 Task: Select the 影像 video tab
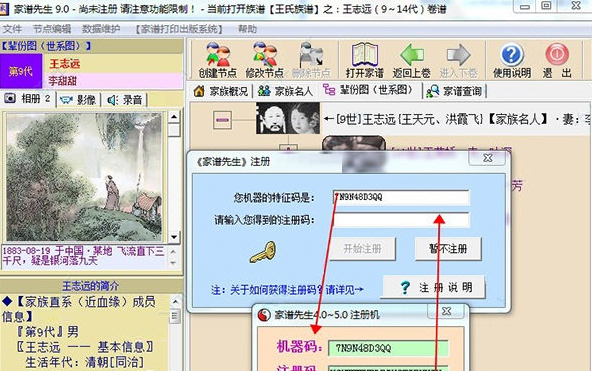78,100
